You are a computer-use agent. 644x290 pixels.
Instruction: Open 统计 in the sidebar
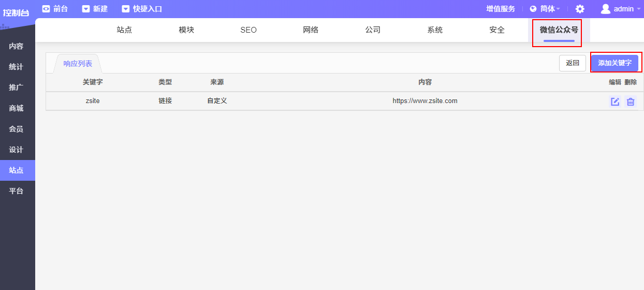pyautogui.click(x=17, y=67)
